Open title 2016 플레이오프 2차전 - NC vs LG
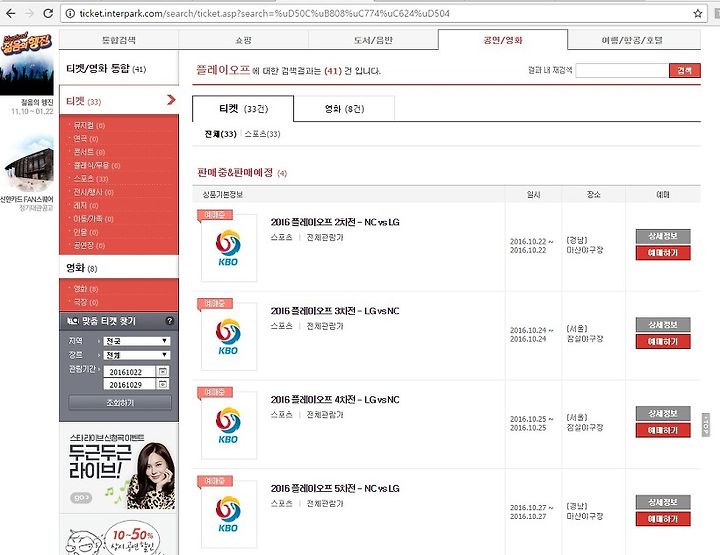 point(335,222)
